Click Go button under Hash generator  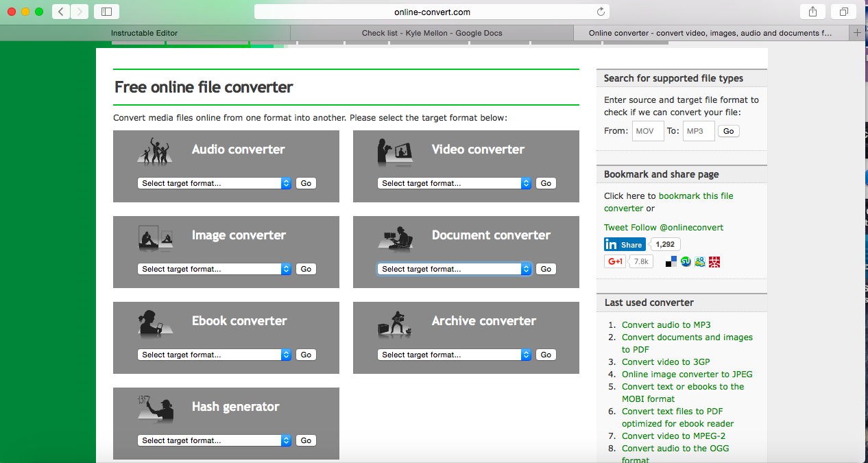point(306,440)
